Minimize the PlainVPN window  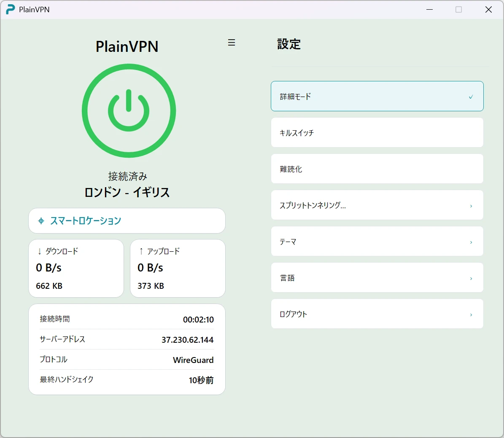click(x=429, y=9)
